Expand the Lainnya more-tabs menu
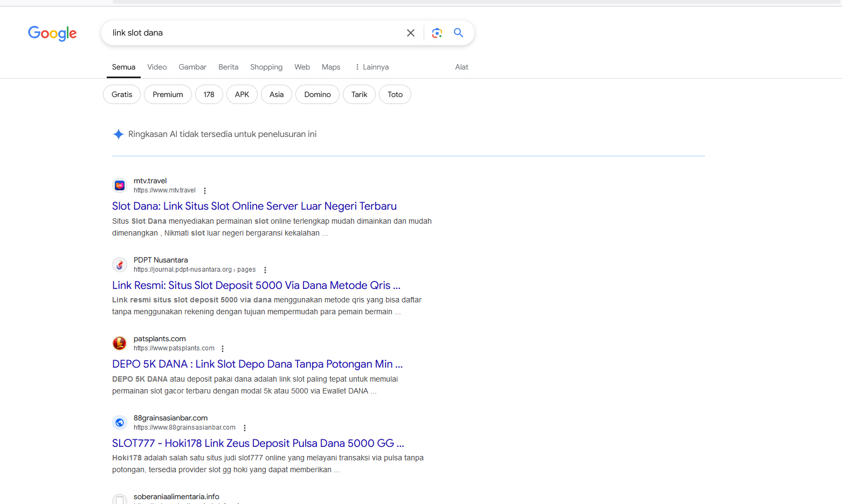The image size is (842, 504). pos(371,67)
